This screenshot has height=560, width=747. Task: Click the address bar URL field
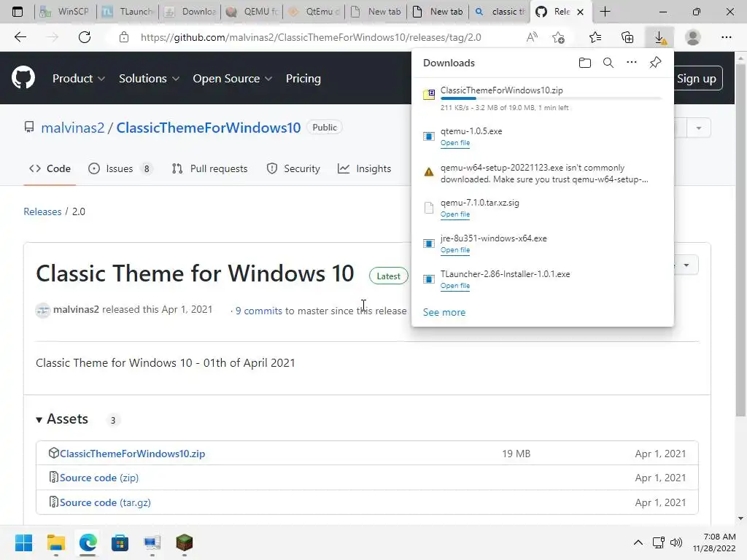311,37
